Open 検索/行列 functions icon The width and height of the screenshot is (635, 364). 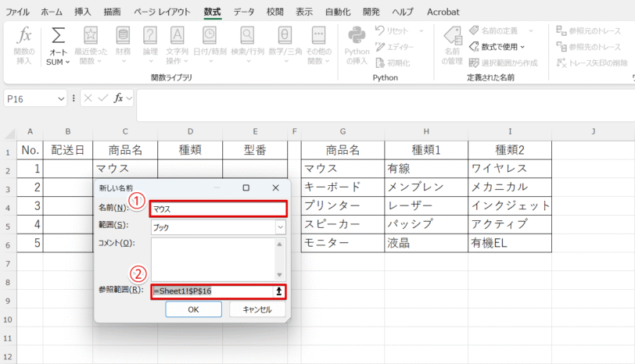pyautogui.click(x=247, y=35)
